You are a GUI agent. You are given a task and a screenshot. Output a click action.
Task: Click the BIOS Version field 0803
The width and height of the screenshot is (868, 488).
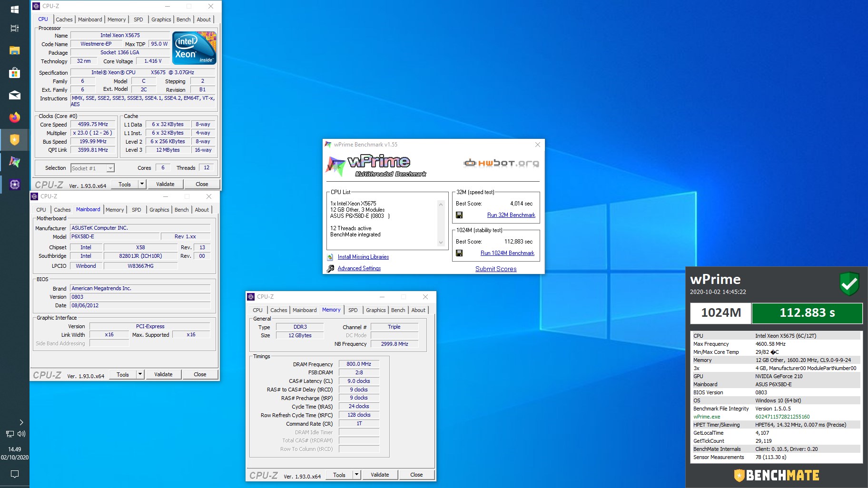(140, 297)
